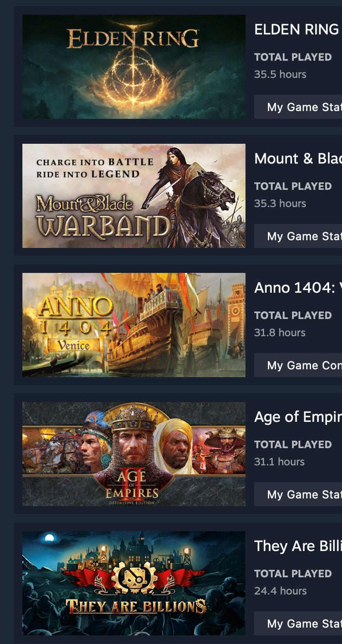Click the Mount & Blade title link
Viewport: 342px width, 644px height.
pos(298,159)
